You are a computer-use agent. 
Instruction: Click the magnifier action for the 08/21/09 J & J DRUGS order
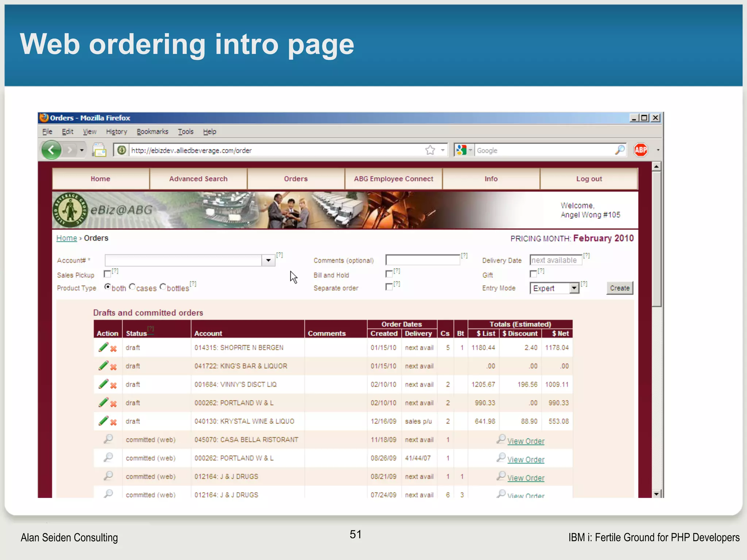pos(108,476)
